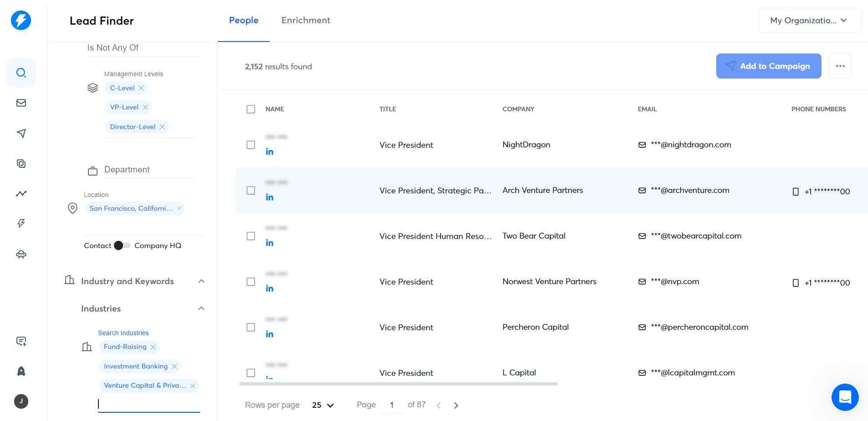Check the Arch Venture Partners lead row
This screenshot has height=421, width=868.
tap(251, 191)
